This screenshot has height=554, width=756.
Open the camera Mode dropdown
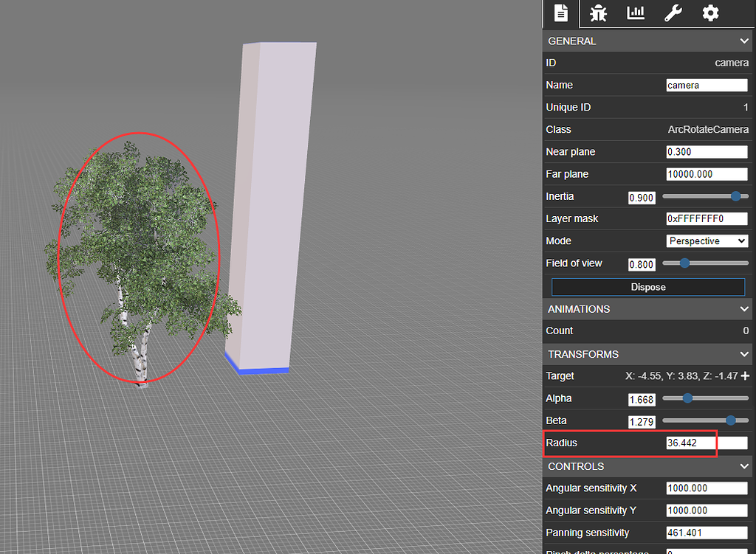click(707, 240)
